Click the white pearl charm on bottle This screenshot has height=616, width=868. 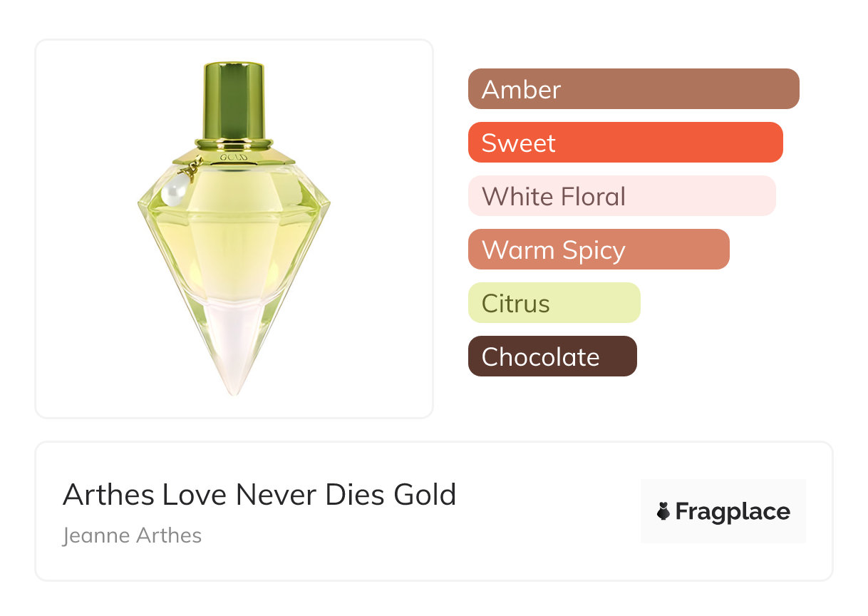coord(175,190)
